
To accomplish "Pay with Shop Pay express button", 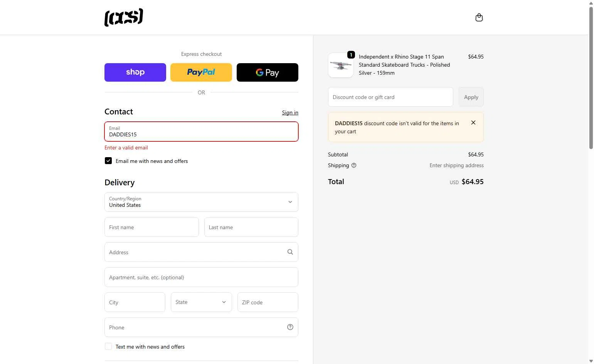I will (x=135, y=72).
